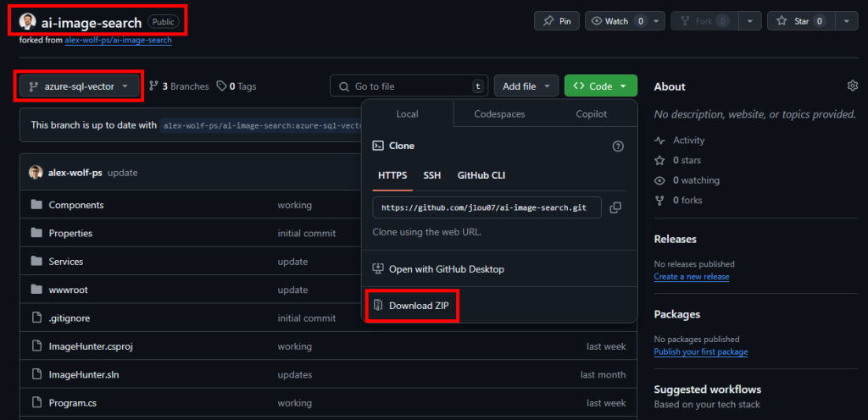Select the HTTPS clone option
868x420 pixels.
392,175
